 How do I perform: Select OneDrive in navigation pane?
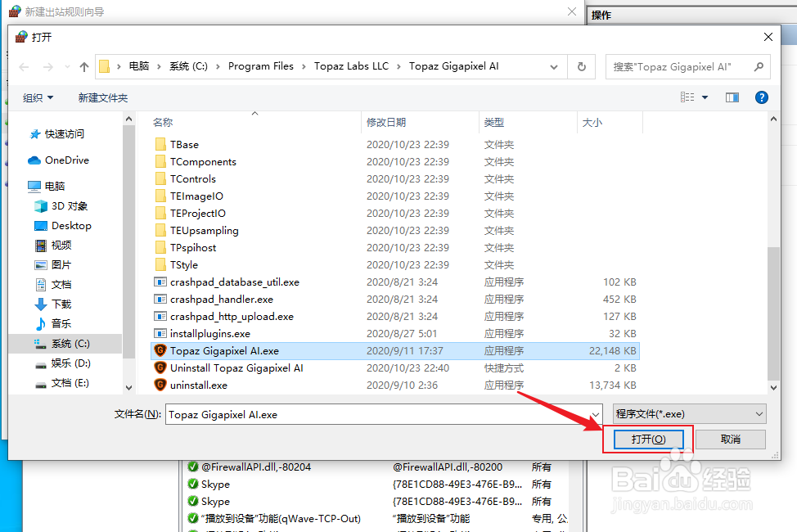[58, 160]
